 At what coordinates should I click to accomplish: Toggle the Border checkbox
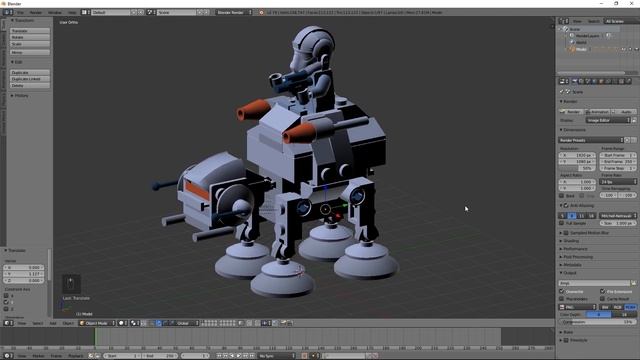[x=562, y=196]
